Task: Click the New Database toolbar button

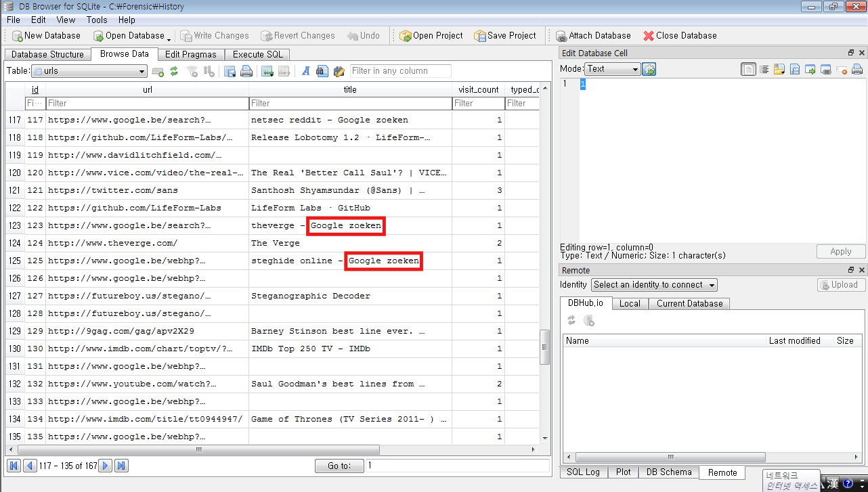Action: coord(46,35)
